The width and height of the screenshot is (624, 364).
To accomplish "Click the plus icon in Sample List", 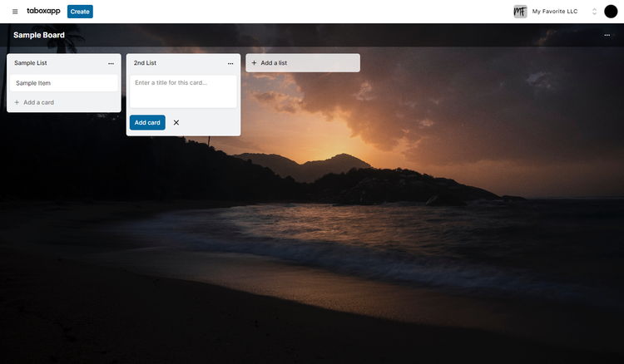I will pyautogui.click(x=17, y=102).
